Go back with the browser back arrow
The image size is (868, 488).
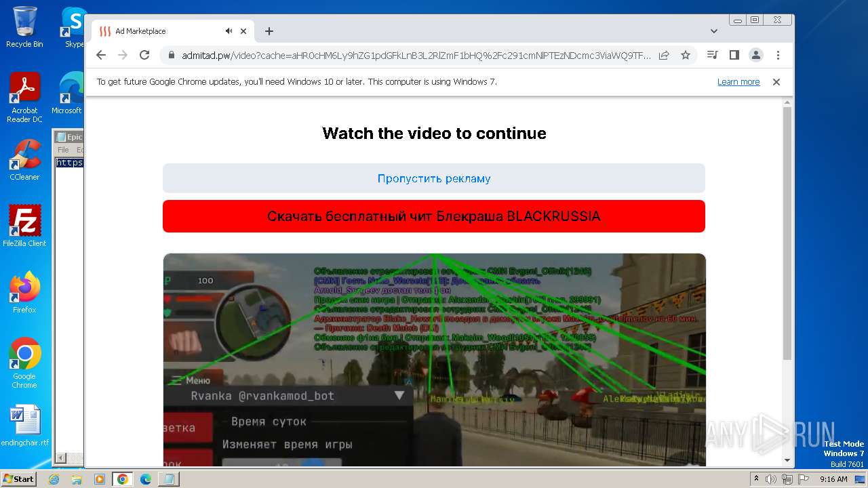[x=101, y=55]
